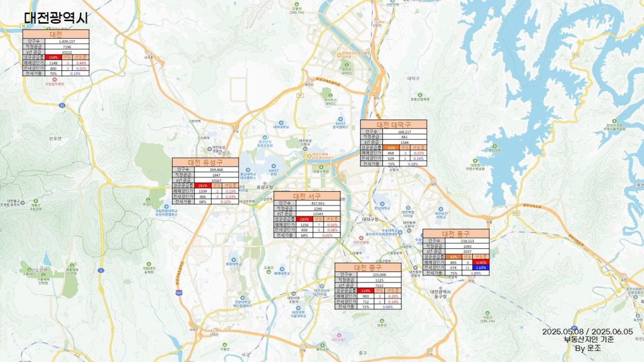
Task: Click 전세평단가 value 858 in 서구
Action: pos(304,230)
